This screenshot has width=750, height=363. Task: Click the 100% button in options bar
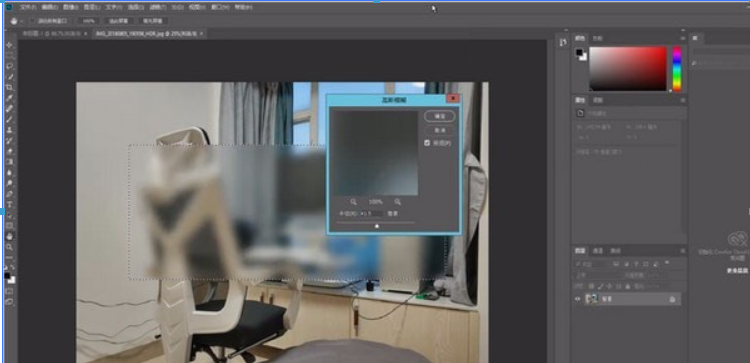pyautogui.click(x=88, y=21)
